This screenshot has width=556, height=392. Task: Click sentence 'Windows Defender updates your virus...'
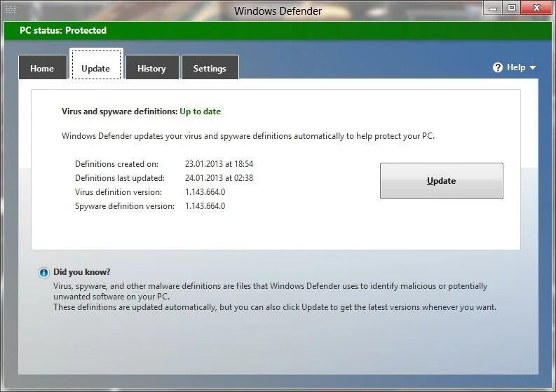click(248, 136)
